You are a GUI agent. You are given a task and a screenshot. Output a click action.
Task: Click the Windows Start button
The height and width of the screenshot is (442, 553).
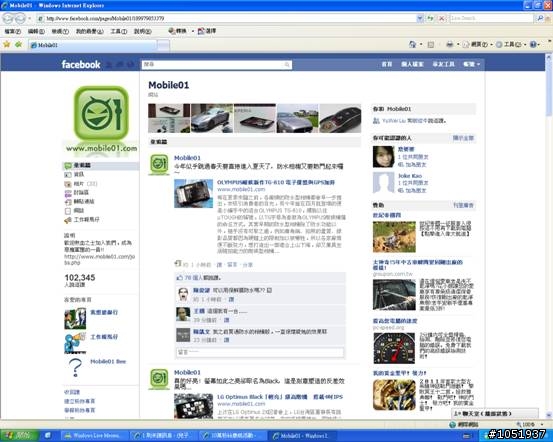pyautogui.click(x=19, y=436)
